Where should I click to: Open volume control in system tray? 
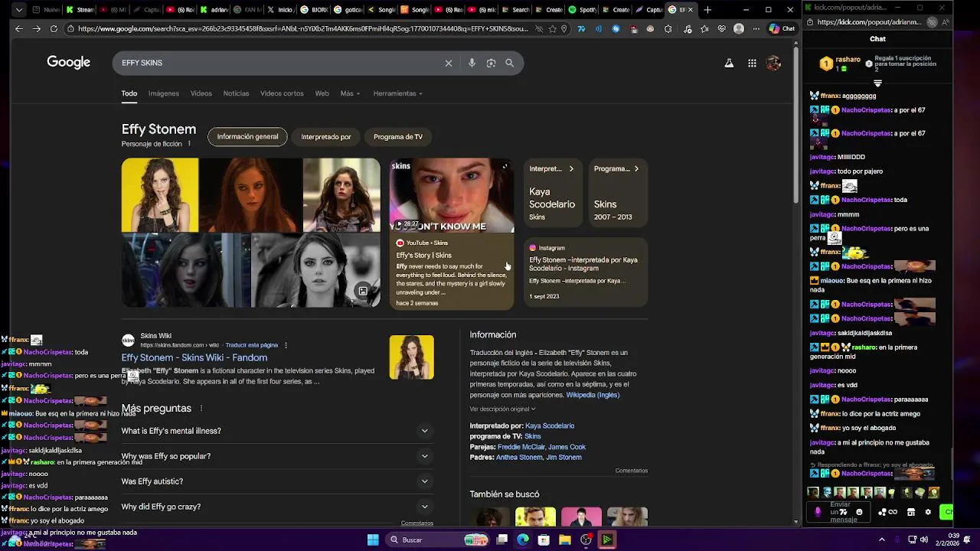[924, 540]
